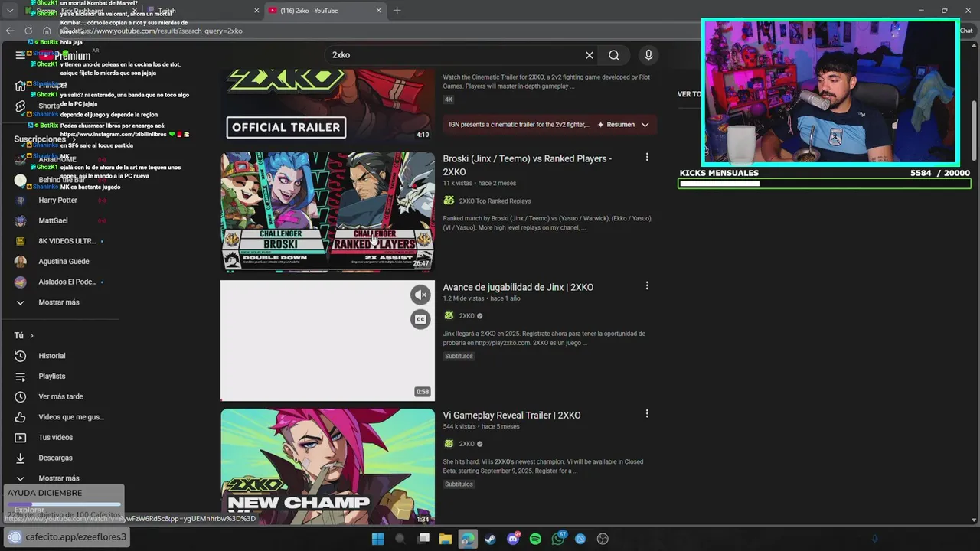The height and width of the screenshot is (551, 980).
Task: Open File Explorer from the taskbar
Action: [445, 539]
